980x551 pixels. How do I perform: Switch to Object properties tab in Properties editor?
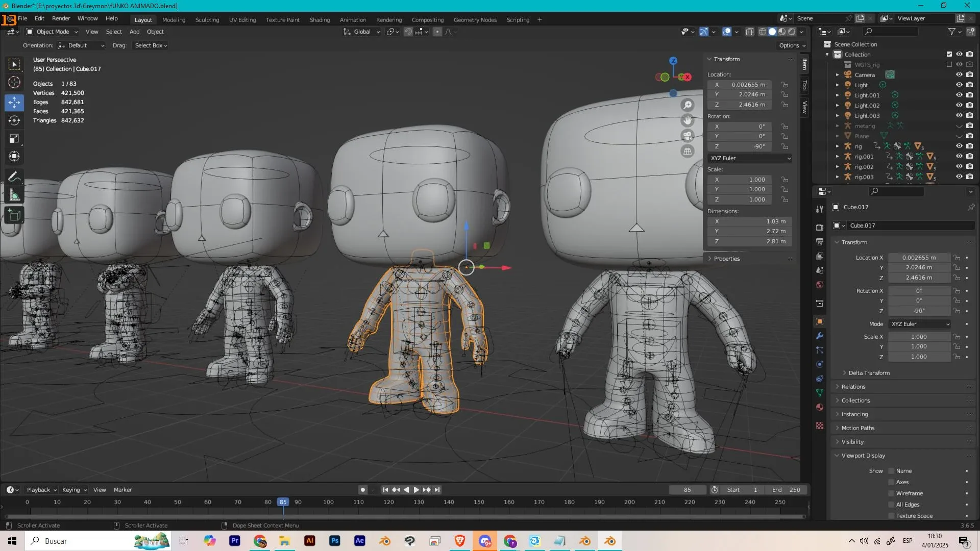click(x=819, y=321)
